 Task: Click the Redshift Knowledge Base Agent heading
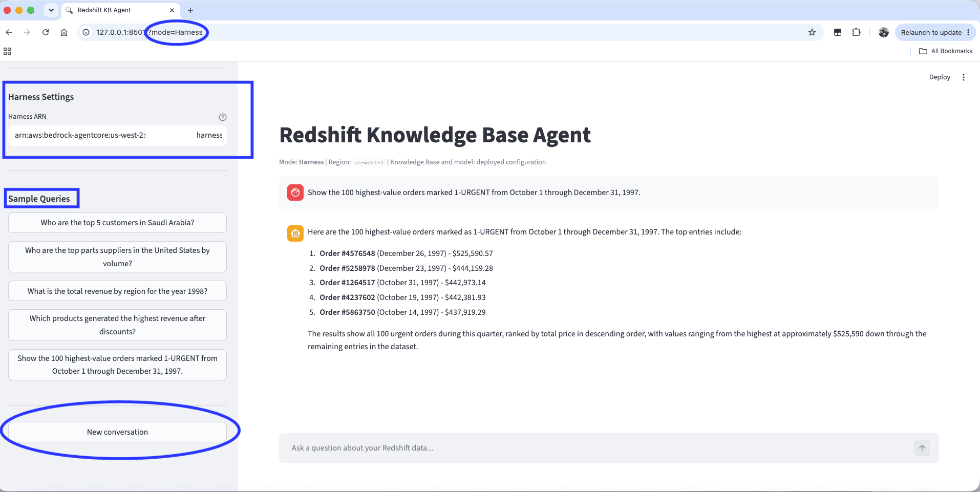(x=435, y=135)
